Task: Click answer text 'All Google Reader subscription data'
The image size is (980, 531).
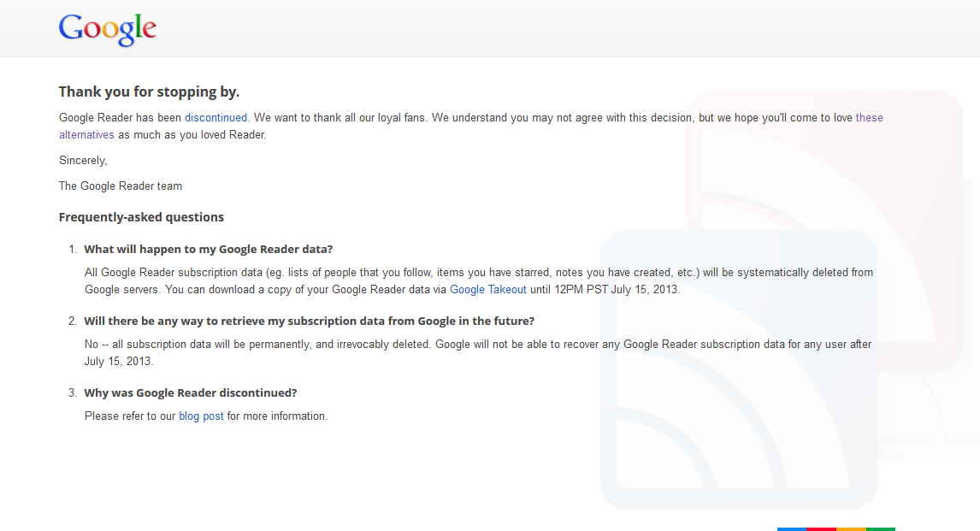Action: tap(479, 281)
